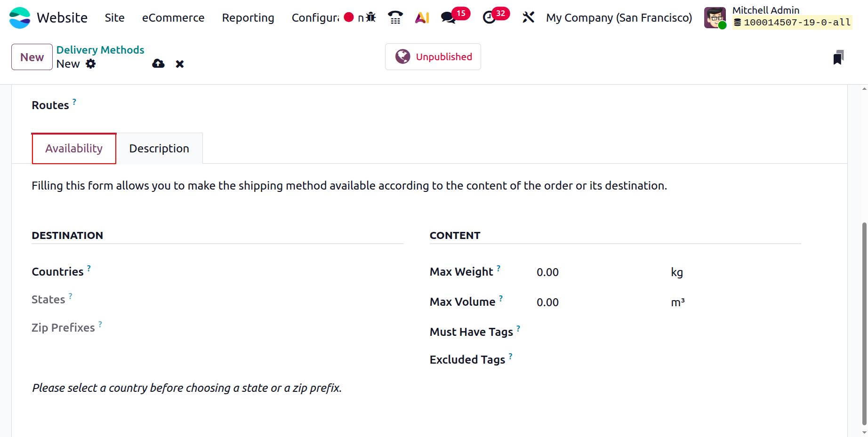The width and height of the screenshot is (868, 437).
Task: Go back to Delivery Methods breadcrumb
Action: pos(100,50)
